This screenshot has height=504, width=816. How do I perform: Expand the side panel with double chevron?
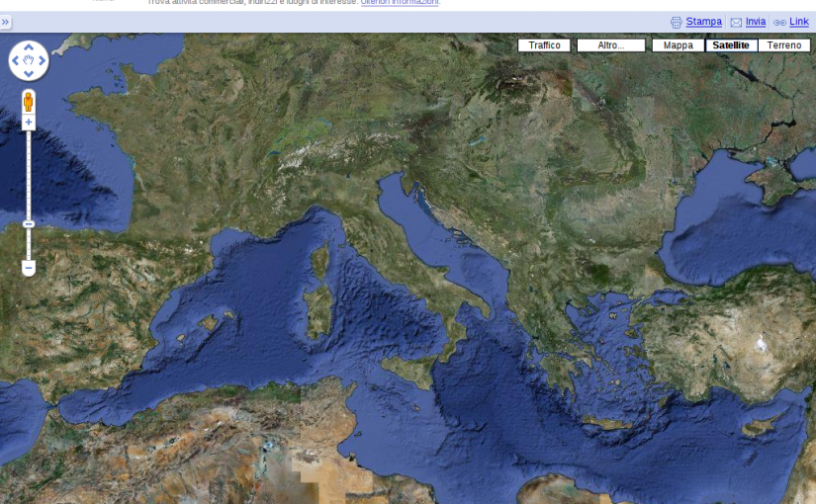pos(5,22)
